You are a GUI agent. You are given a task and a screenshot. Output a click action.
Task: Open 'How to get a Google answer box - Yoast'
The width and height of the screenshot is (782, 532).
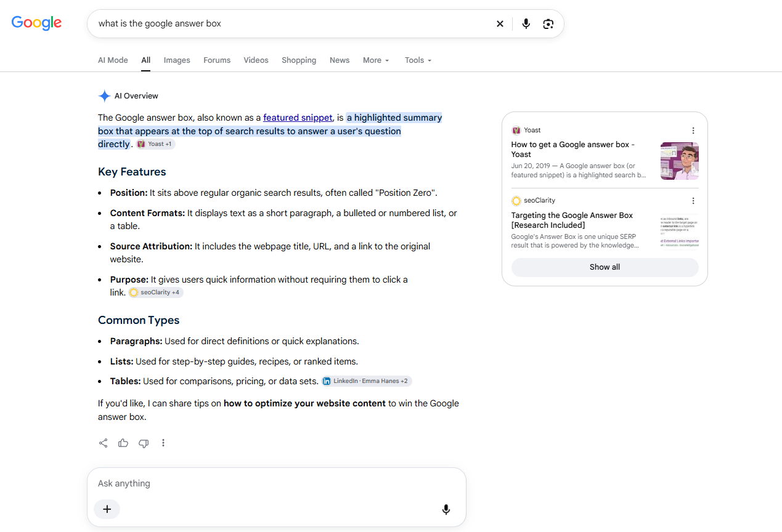572,150
